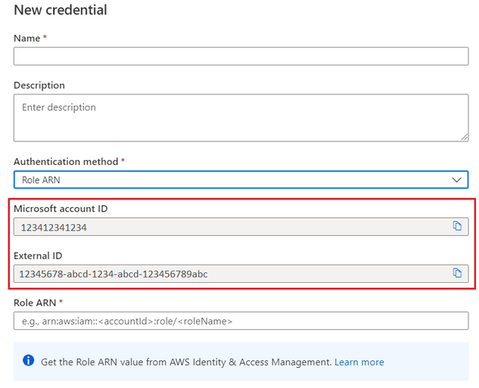Click the Description field label
Screen dimensions: 479x388
coord(39,85)
